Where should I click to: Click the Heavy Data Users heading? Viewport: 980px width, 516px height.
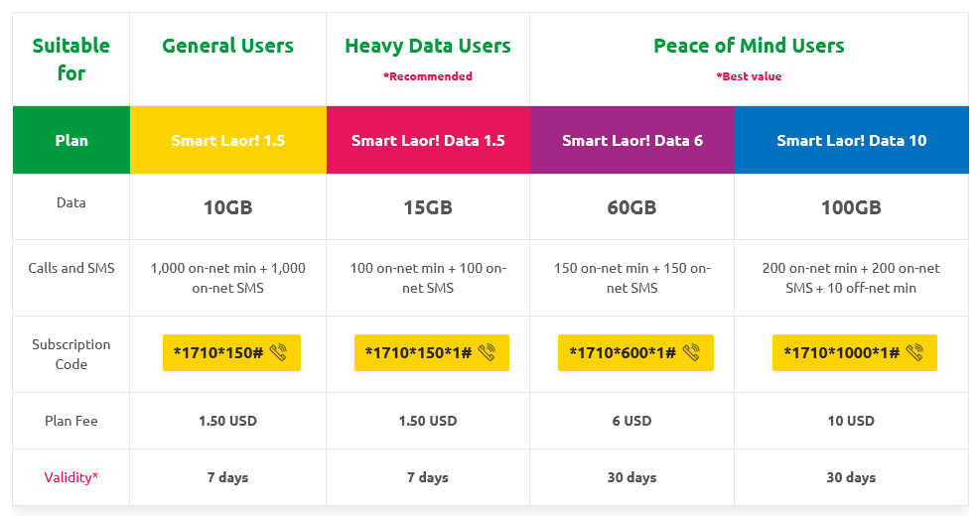[x=428, y=46]
